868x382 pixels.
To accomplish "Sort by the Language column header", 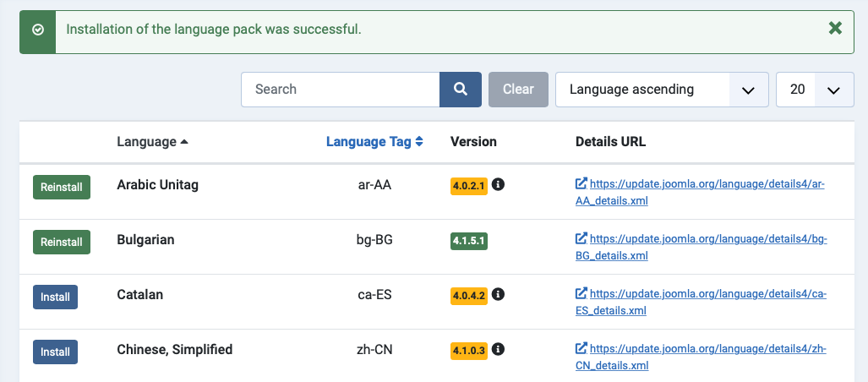I will 152,142.
